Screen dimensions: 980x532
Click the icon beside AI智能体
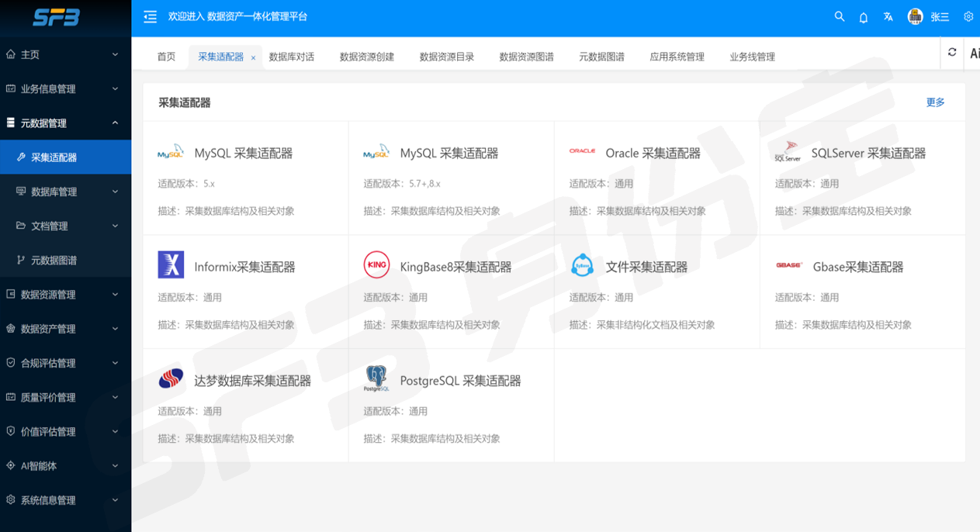(x=11, y=465)
